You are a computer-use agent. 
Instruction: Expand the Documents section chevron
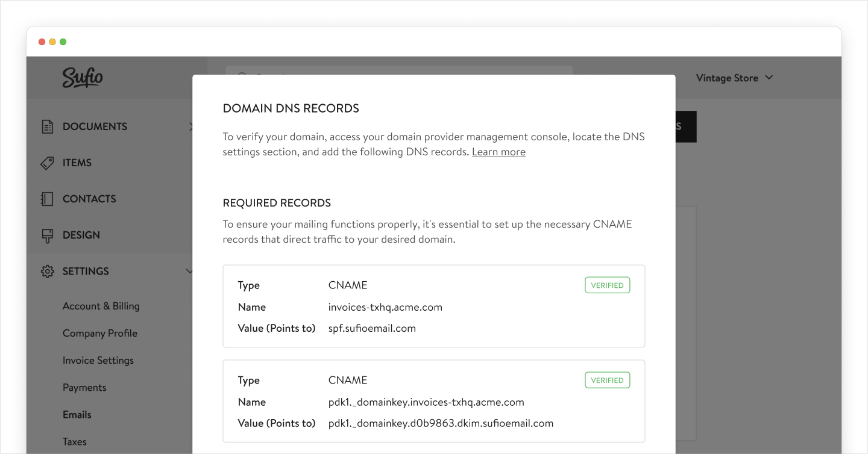tap(190, 126)
